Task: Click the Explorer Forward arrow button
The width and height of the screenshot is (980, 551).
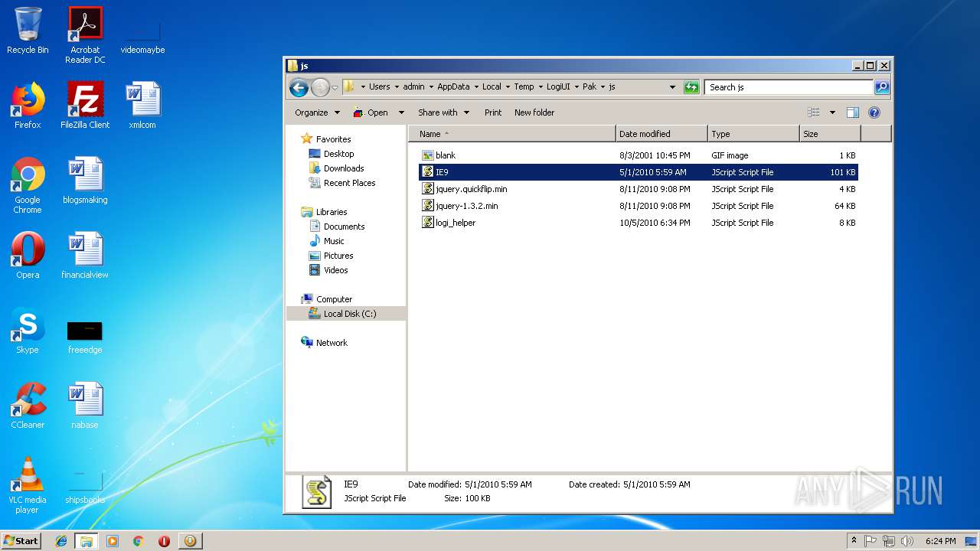Action: 320,87
